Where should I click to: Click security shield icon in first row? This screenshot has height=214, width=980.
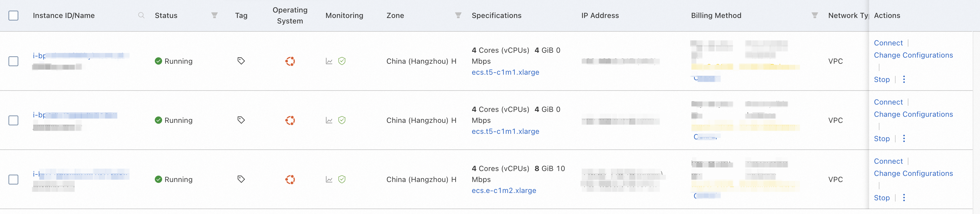tap(342, 61)
